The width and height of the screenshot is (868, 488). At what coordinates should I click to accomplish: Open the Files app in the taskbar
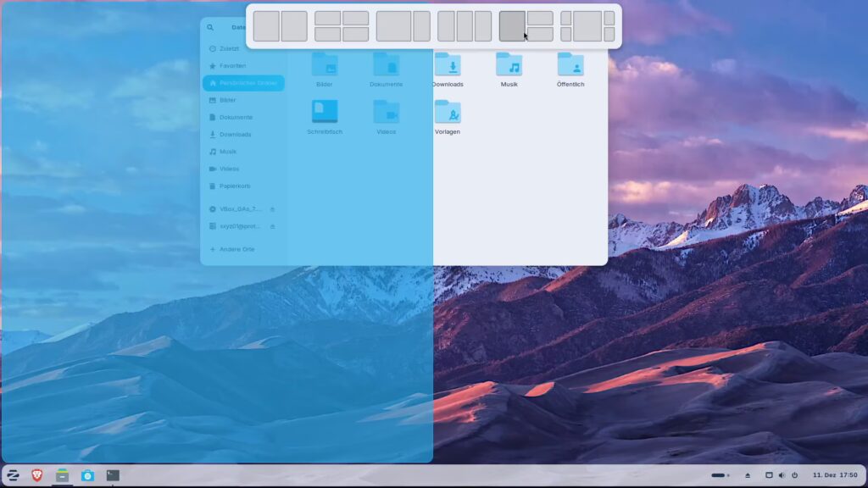(62, 475)
